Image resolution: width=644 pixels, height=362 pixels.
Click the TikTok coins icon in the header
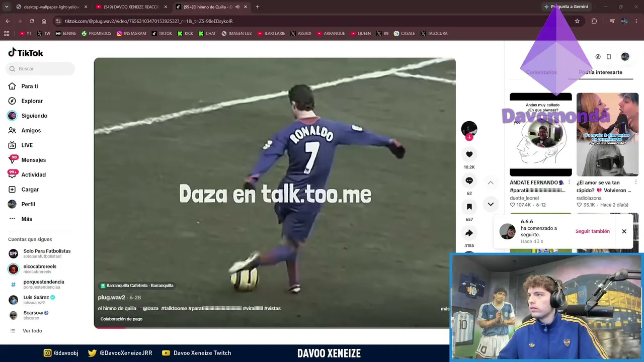pos(598,57)
